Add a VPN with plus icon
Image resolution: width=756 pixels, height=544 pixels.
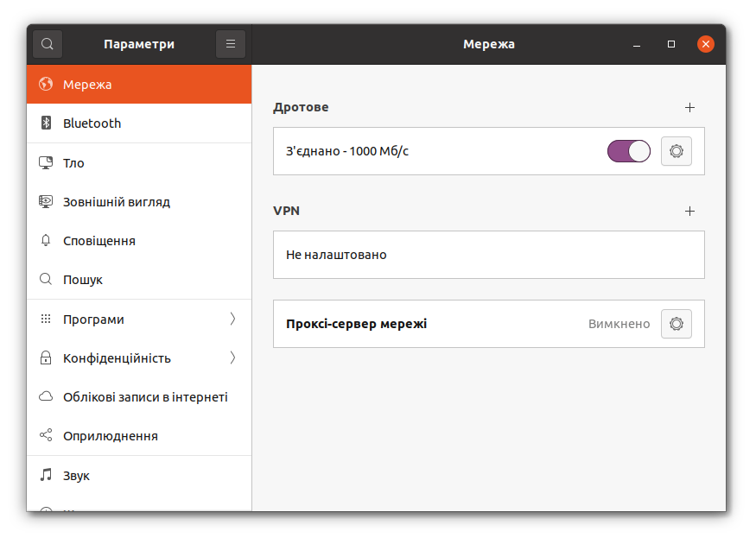coord(689,211)
